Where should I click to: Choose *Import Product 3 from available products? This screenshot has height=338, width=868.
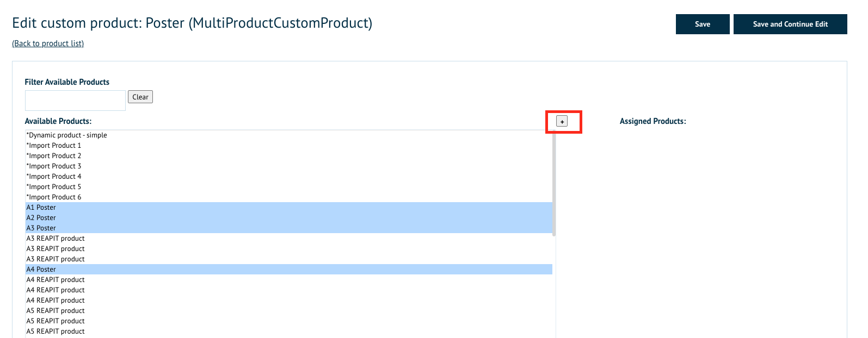[54, 166]
